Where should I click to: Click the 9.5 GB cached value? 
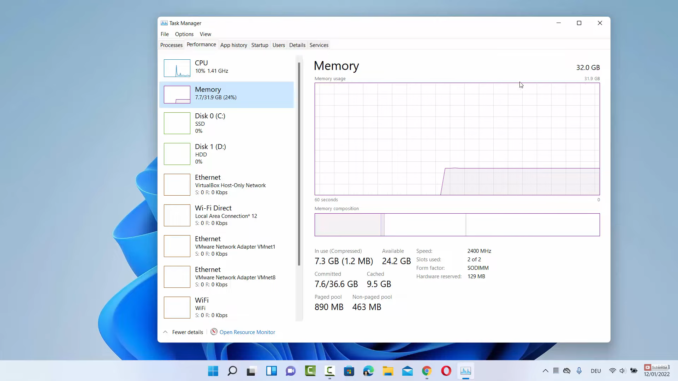pos(379,284)
